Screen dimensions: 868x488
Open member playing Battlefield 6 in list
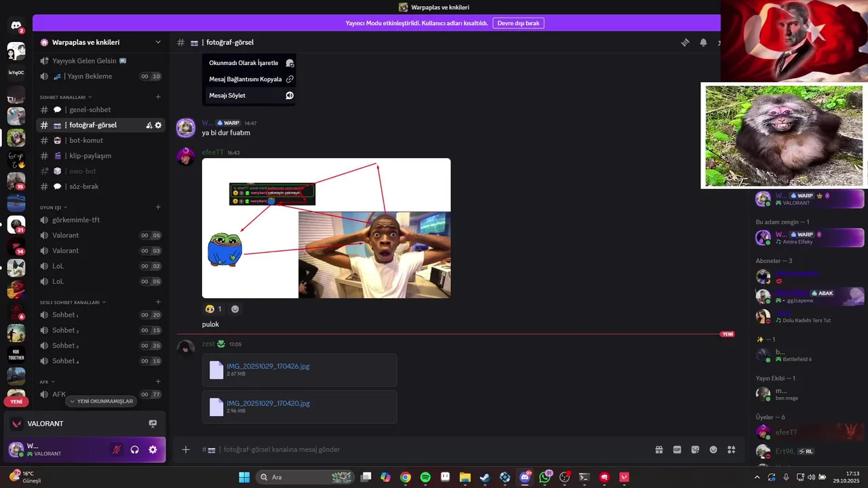(x=810, y=355)
